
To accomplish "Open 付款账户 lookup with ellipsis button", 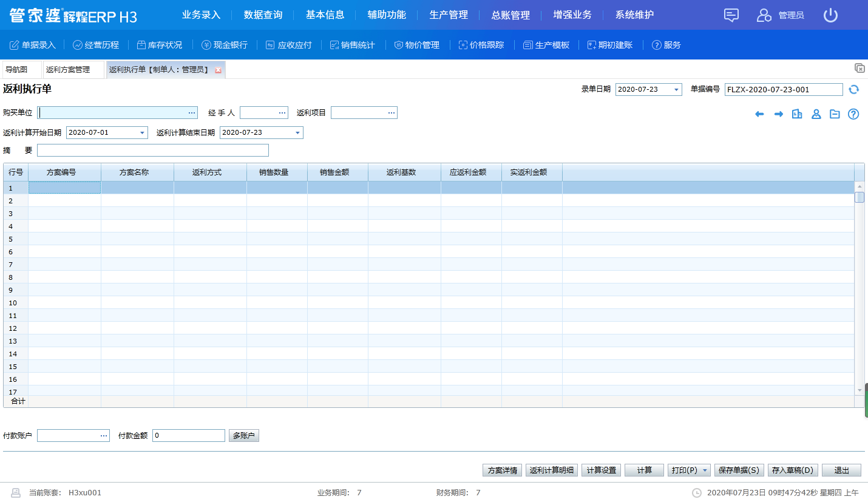I will (x=104, y=435).
